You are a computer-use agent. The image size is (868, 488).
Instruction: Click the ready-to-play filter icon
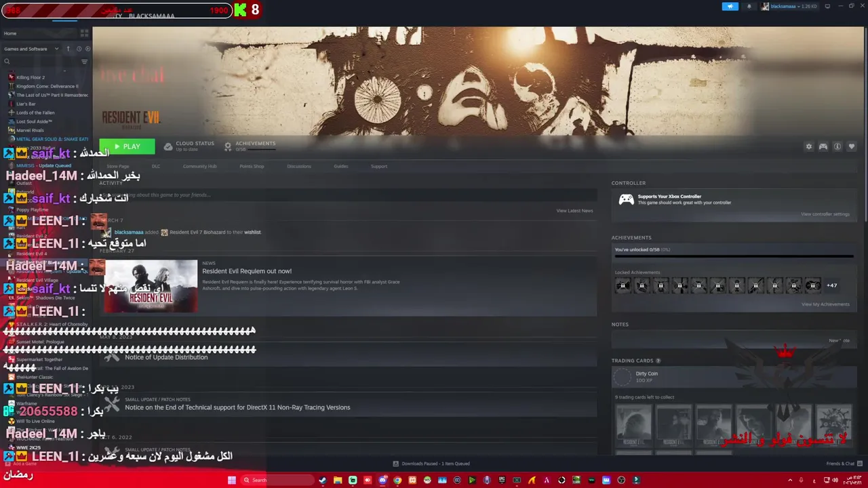pyautogui.click(x=87, y=49)
